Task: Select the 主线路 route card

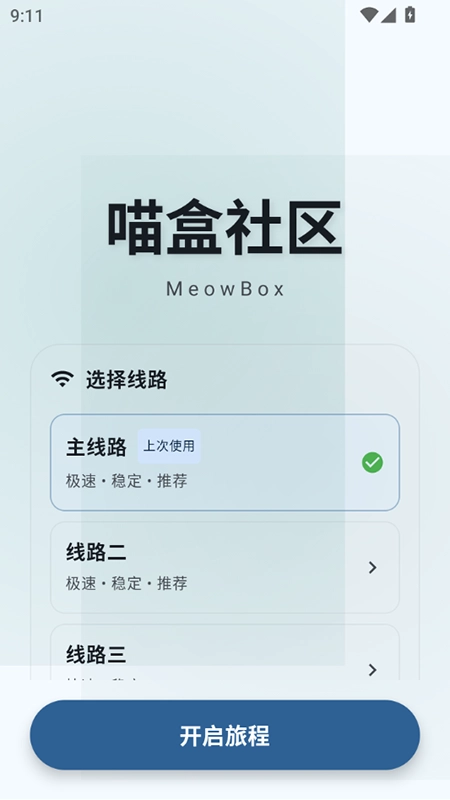Action: pos(225,462)
